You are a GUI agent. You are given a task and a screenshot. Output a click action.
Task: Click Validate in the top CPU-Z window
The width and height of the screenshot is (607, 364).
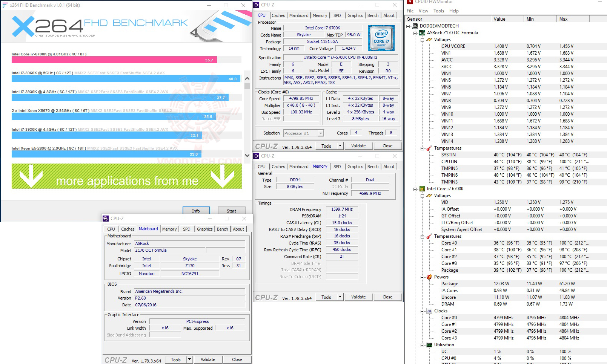point(358,146)
